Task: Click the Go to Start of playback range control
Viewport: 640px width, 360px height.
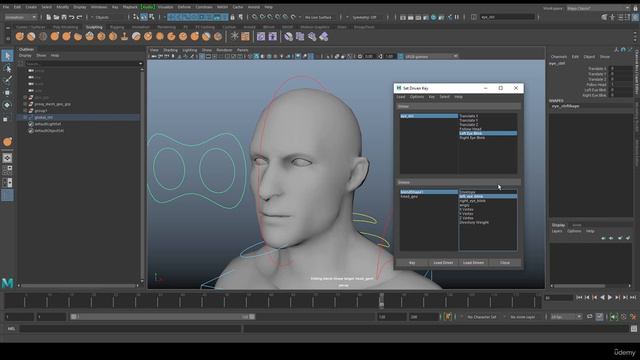Action: [x=579, y=298]
